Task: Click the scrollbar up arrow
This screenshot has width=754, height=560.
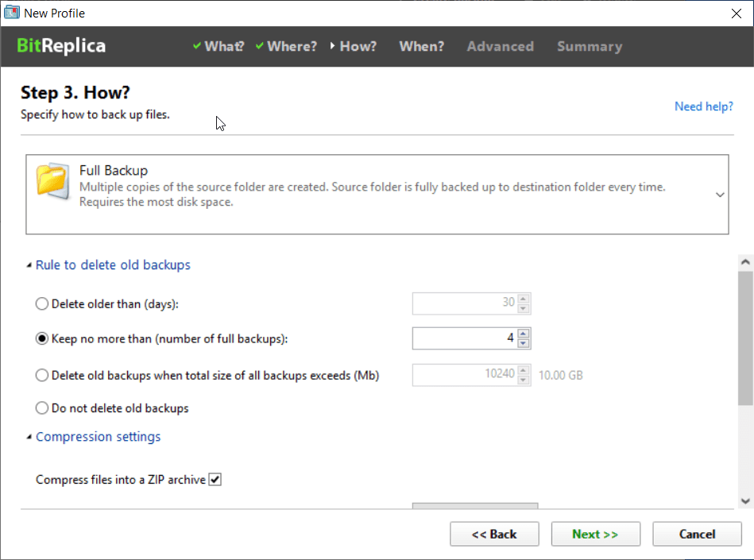Action: pyautogui.click(x=746, y=262)
